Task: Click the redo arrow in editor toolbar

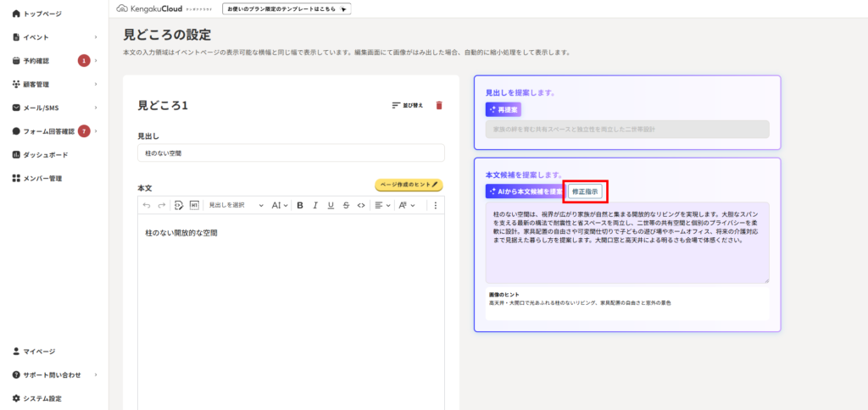Action: pyautogui.click(x=161, y=205)
